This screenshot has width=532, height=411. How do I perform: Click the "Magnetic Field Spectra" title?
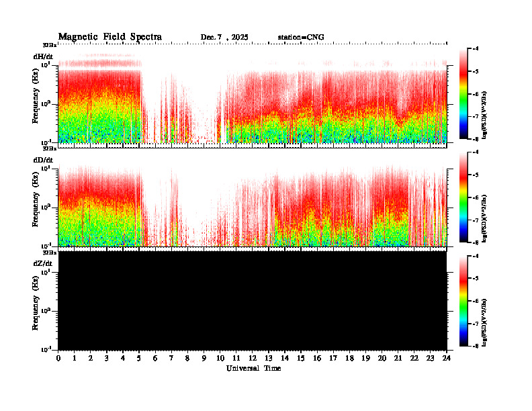(110, 37)
